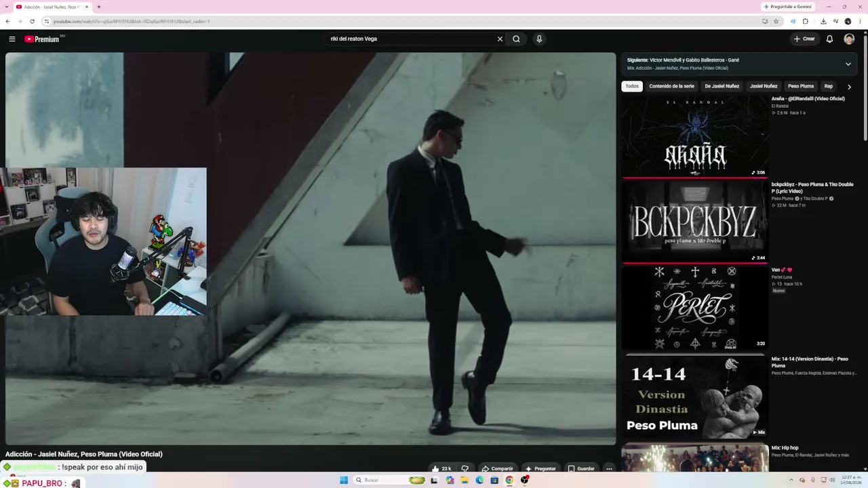Start voice search with the microphone
Viewport: 868px width, 488px height.
click(539, 39)
